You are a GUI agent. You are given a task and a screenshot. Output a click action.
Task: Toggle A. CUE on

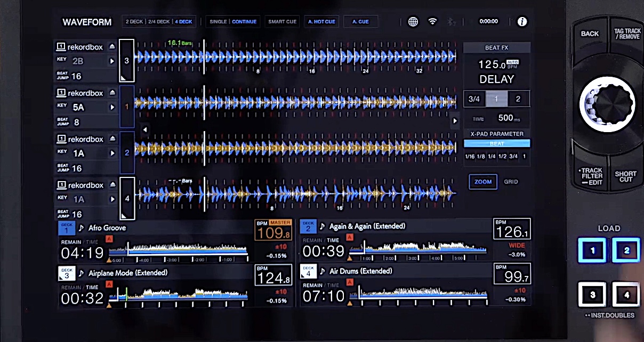(x=360, y=21)
